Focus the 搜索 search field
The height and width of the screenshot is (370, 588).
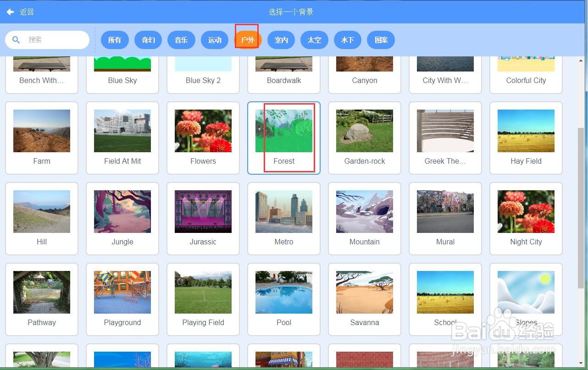pyautogui.click(x=47, y=40)
